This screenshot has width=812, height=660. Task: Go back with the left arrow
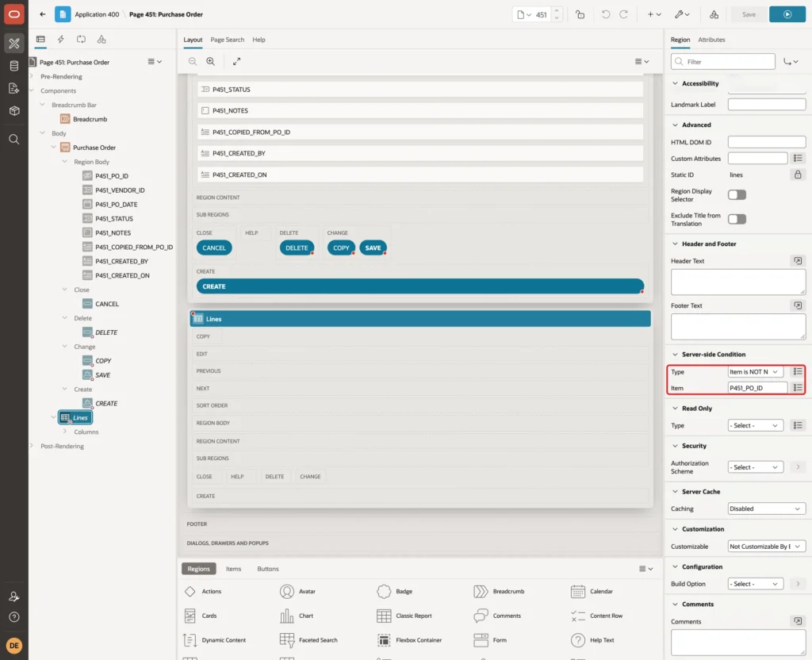[x=43, y=14]
